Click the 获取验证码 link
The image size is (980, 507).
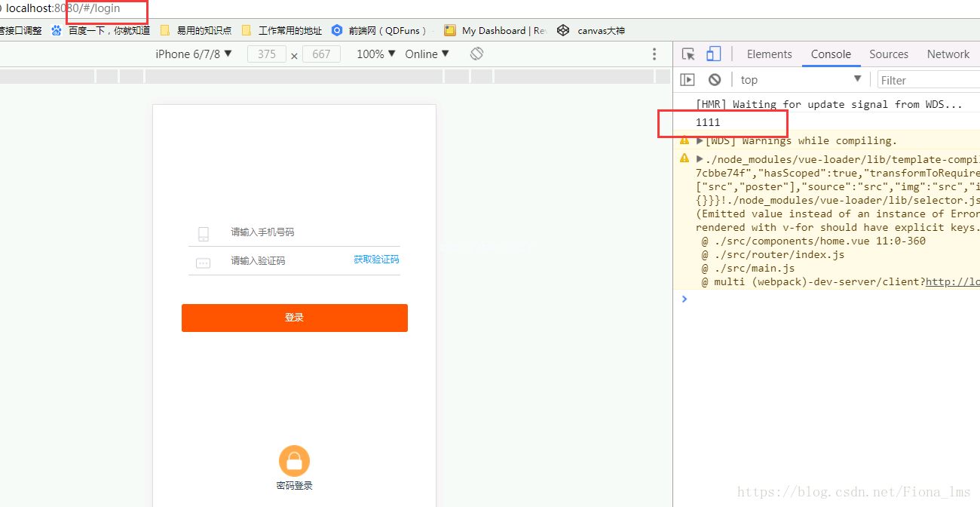click(x=376, y=260)
